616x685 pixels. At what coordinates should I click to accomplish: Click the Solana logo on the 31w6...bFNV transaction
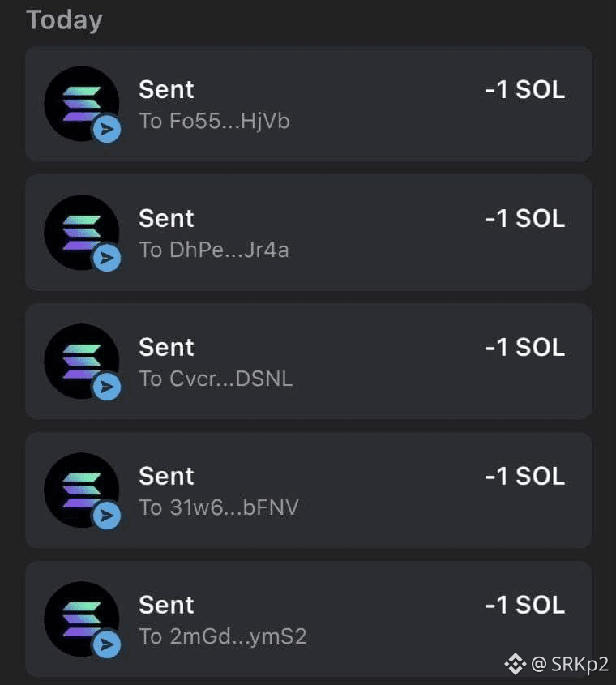point(82,490)
